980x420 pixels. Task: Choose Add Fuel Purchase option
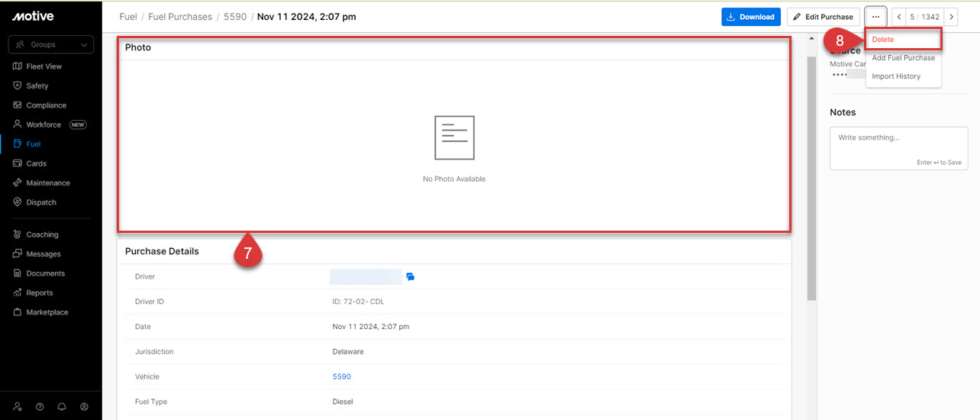pos(904,58)
